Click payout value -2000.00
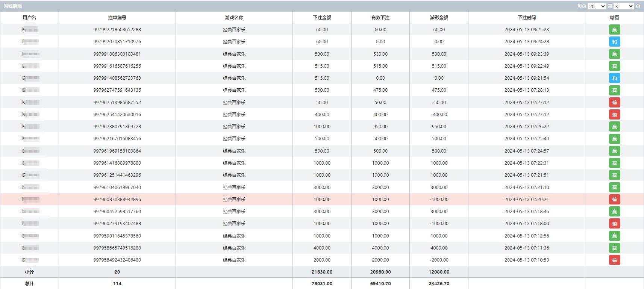 [439, 260]
